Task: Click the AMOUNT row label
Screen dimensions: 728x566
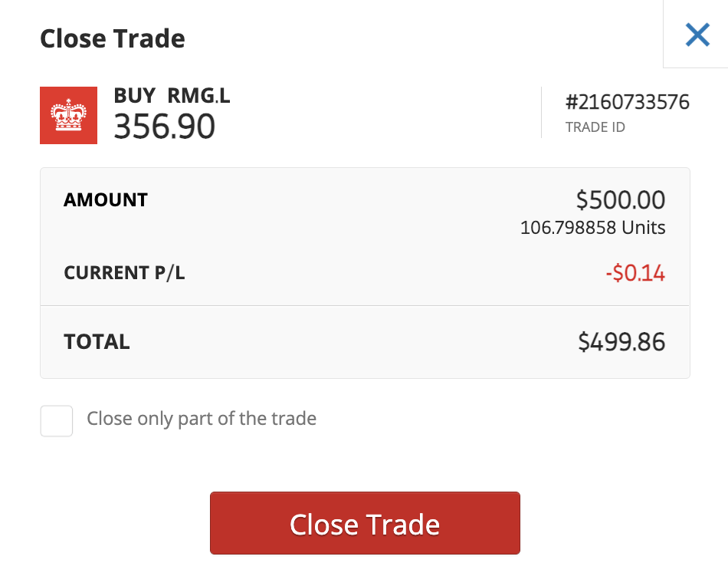Action: click(106, 200)
